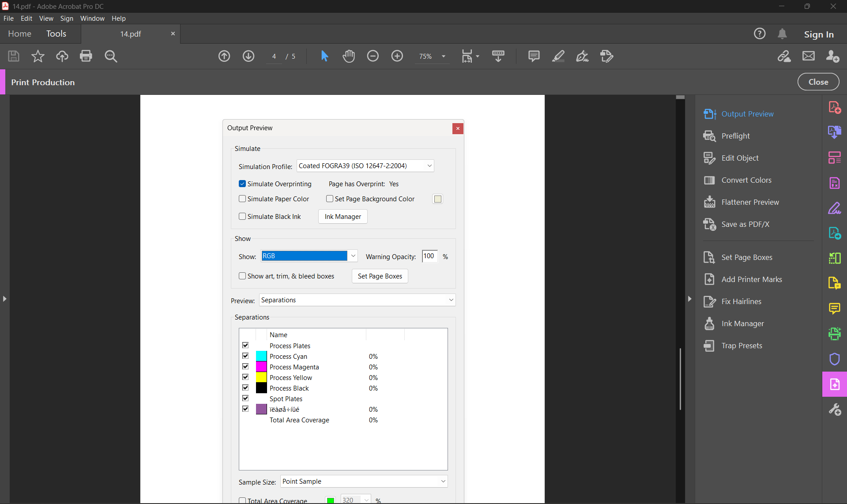Enable the Set Page Background Color checkbox
The width and height of the screenshot is (847, 504).
(x=330, y=199)
